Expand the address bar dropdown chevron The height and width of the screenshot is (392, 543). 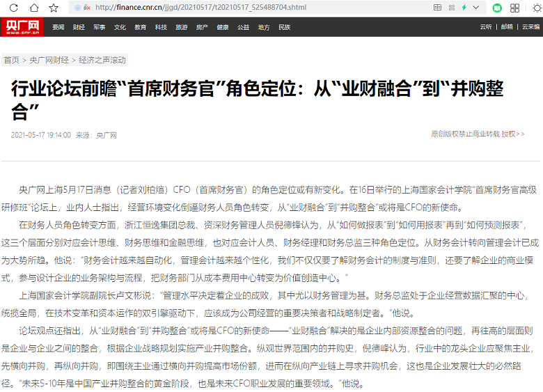(x=476, y=8)
